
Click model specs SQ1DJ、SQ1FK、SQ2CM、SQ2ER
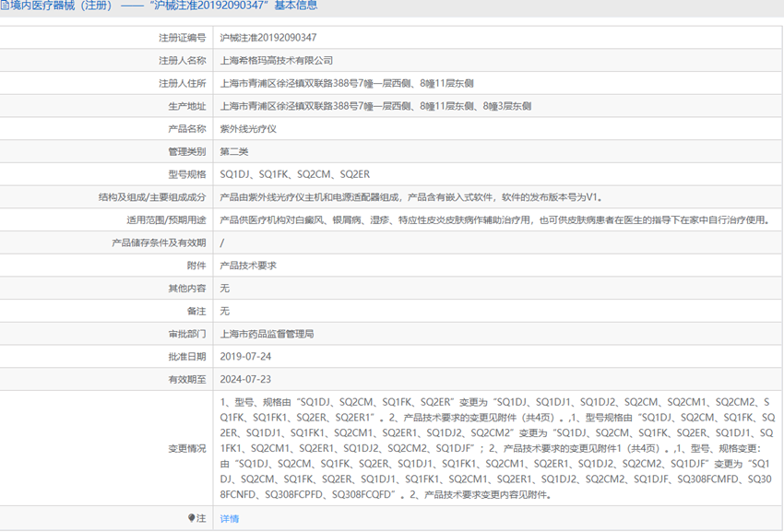click(295, 174)
